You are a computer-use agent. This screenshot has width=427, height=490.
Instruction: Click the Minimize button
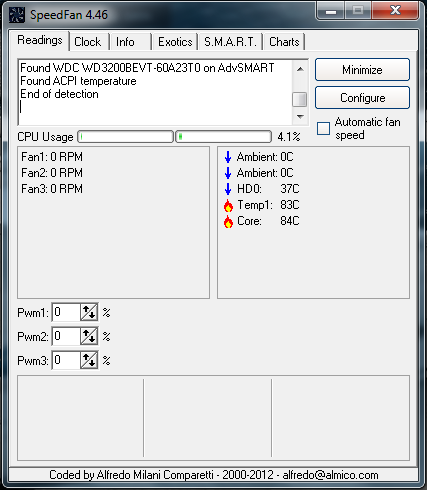tap(362, 70)
